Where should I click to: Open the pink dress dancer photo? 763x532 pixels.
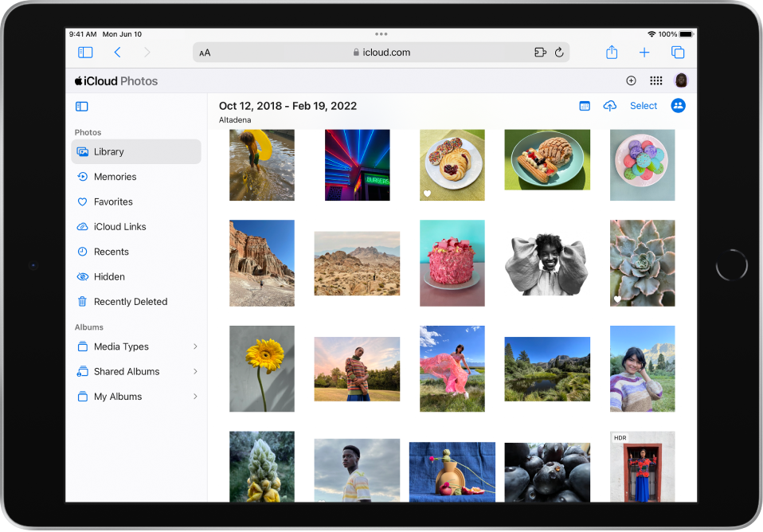452,369
